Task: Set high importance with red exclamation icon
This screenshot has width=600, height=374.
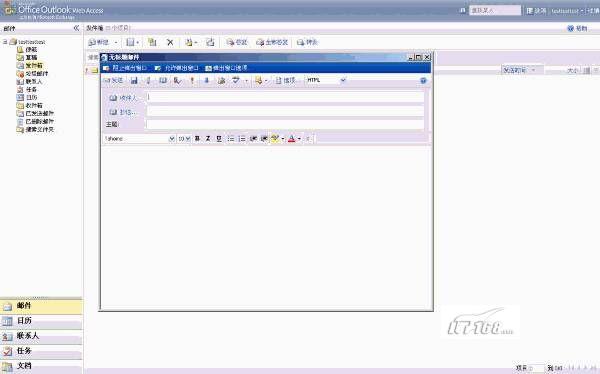Action: 192,80
